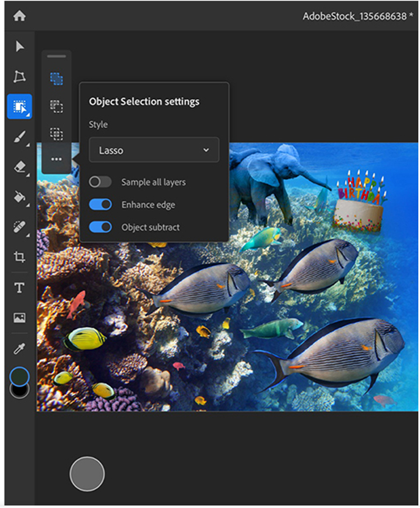Select the Crop tool
Image resolution: width=420 pixels, height=508 pixels.
click(x=20, y=257)
